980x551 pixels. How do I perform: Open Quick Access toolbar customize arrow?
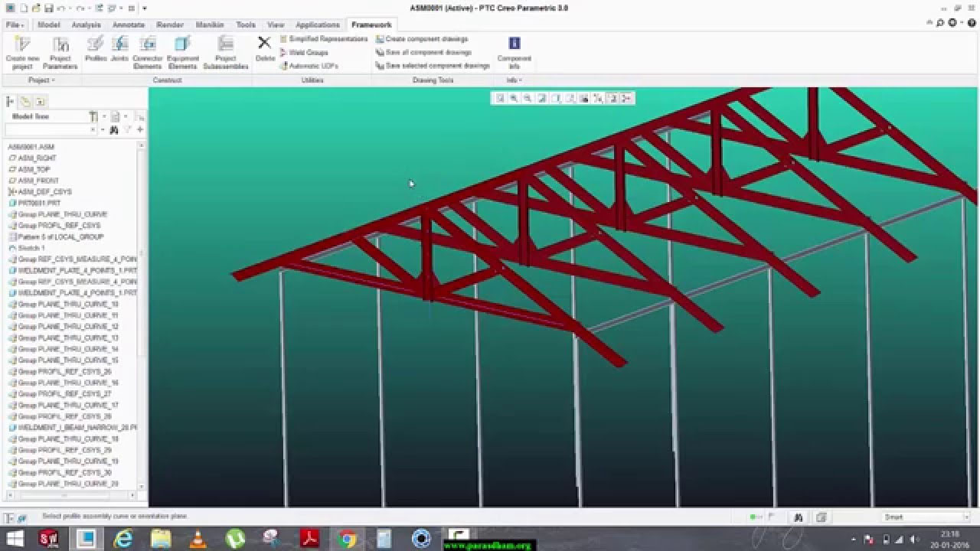144,8
